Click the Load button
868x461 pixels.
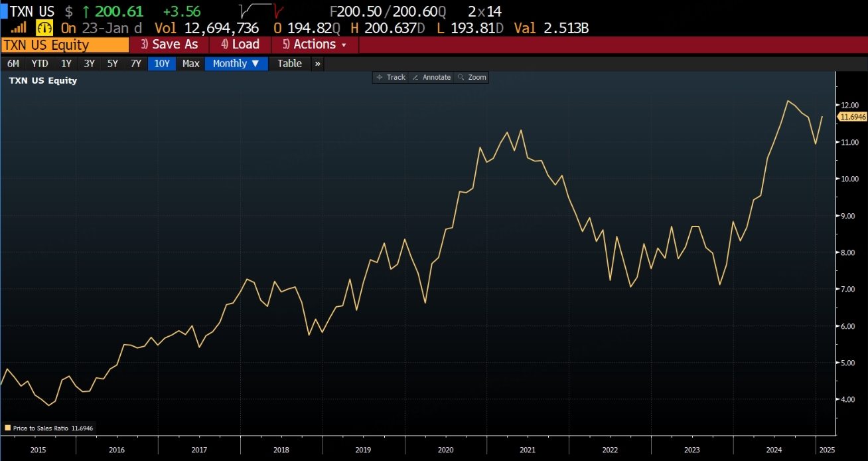tap(240, 45)
